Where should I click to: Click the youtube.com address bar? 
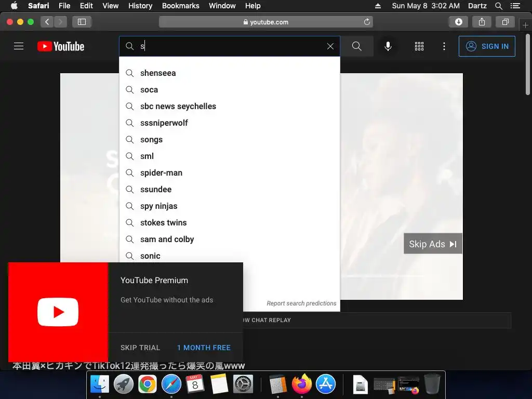[x=265, y=22]
